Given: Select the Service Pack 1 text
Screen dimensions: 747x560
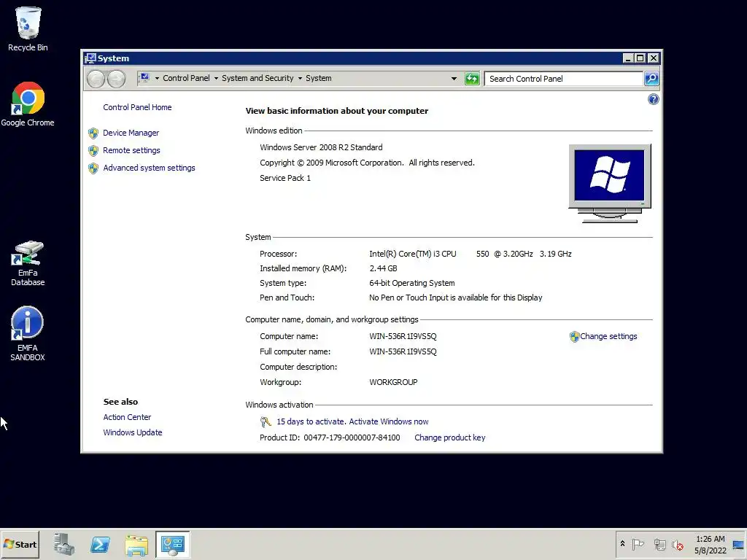Looking at the screenshot, I should (x=285, y=178).
